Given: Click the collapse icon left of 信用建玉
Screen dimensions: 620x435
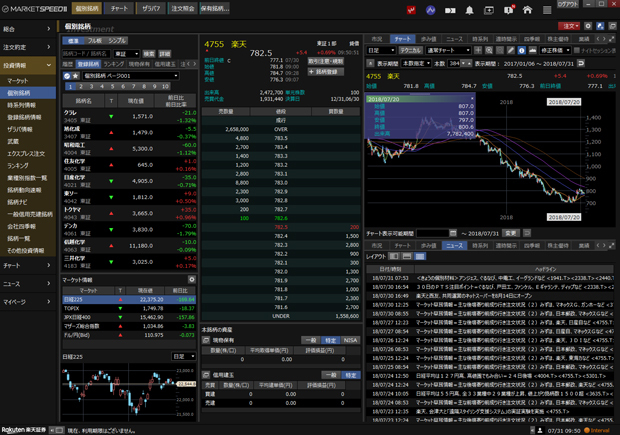Looking at the screenshot, I should [x=206, y=375].
